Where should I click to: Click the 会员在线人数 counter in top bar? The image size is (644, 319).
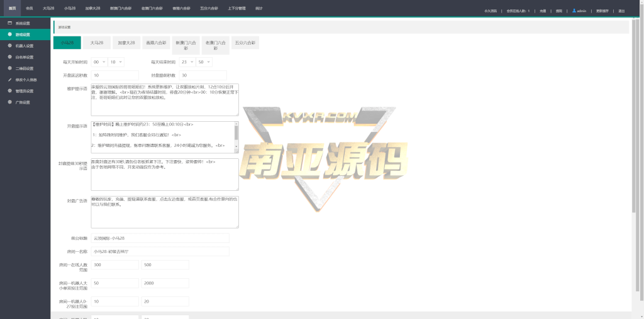(518, 11)
